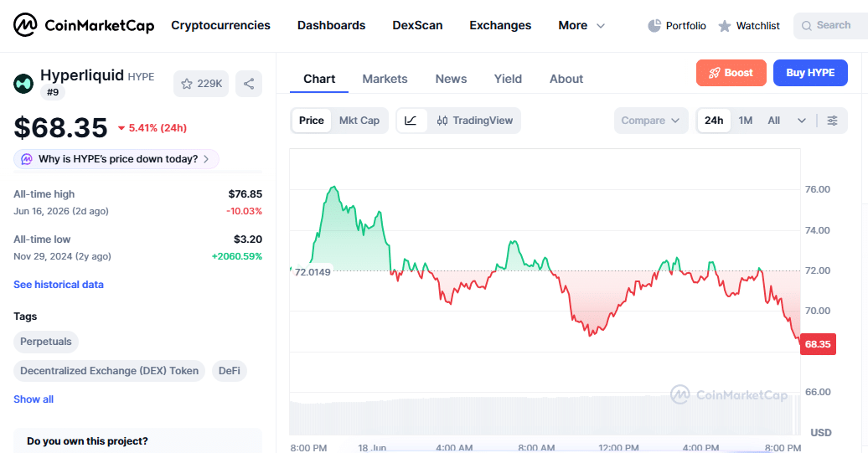Click the -10.03% from high value
868x453 pixels.
244,211
